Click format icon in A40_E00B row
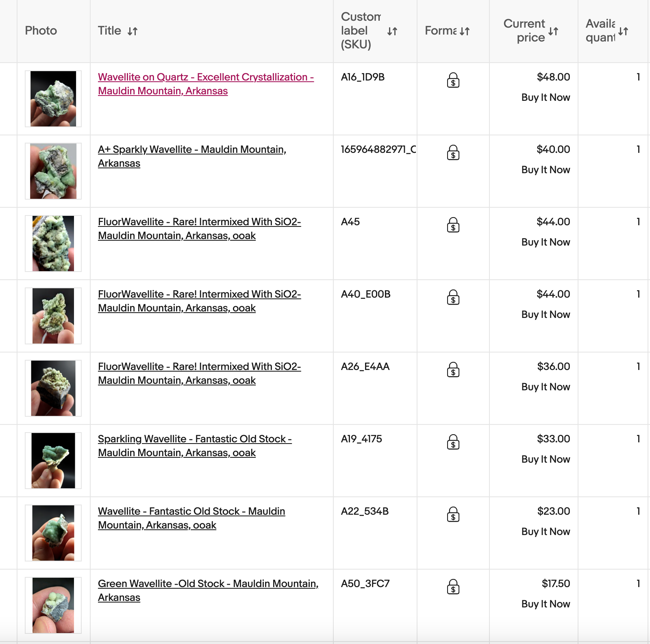 click(453, 298)
